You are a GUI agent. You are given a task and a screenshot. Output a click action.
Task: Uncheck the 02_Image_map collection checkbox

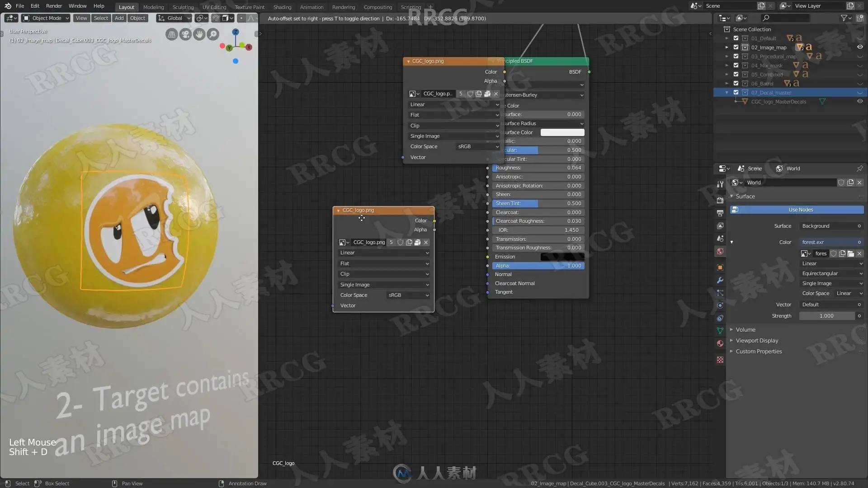coord(736,47)
